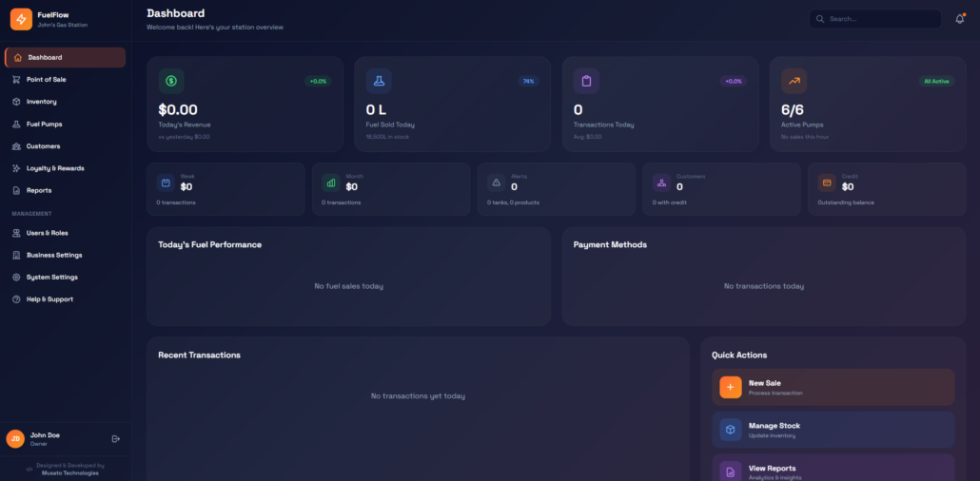Click the orange plus icon for New Sale
This screenshot has height=481, width=980.
click(730, 387)
